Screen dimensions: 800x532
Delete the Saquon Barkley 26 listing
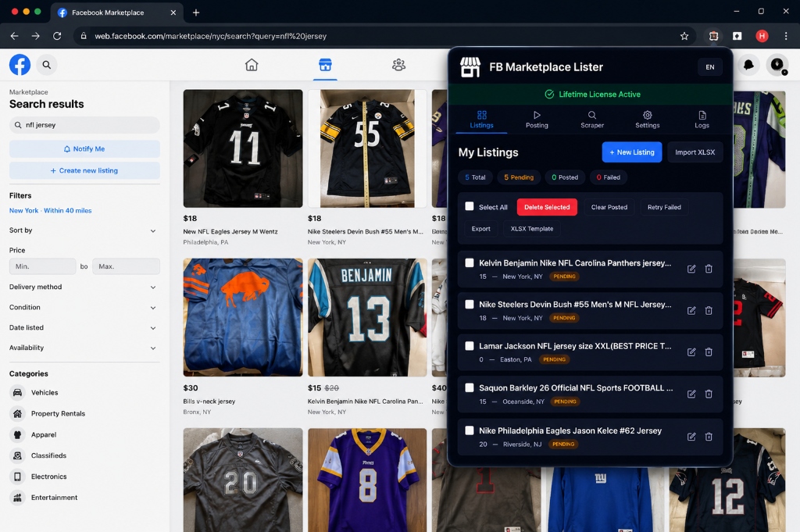click(x=709, y=394)
